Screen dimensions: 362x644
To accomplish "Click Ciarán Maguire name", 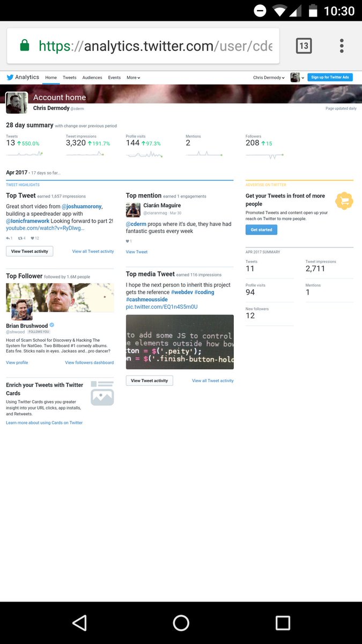I will (162, 206).
